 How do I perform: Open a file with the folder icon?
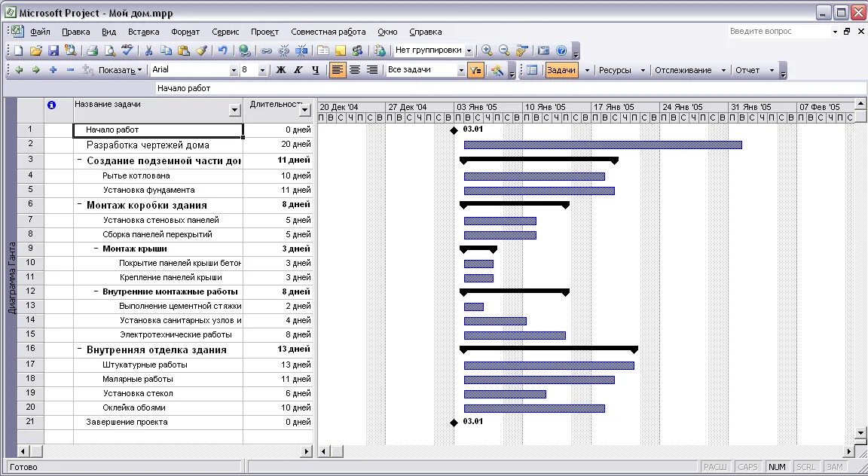pyautogui.click(x=36, y=50)
